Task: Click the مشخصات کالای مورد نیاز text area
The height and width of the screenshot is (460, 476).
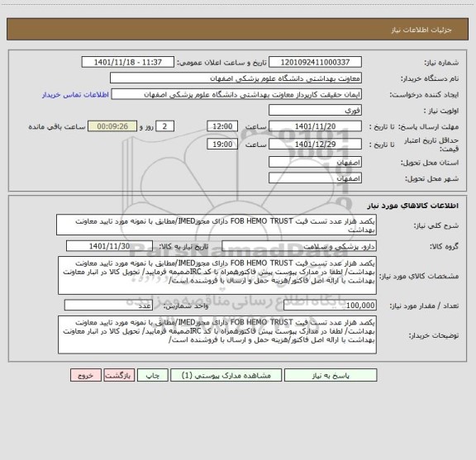Action: (x=217, y=275)
